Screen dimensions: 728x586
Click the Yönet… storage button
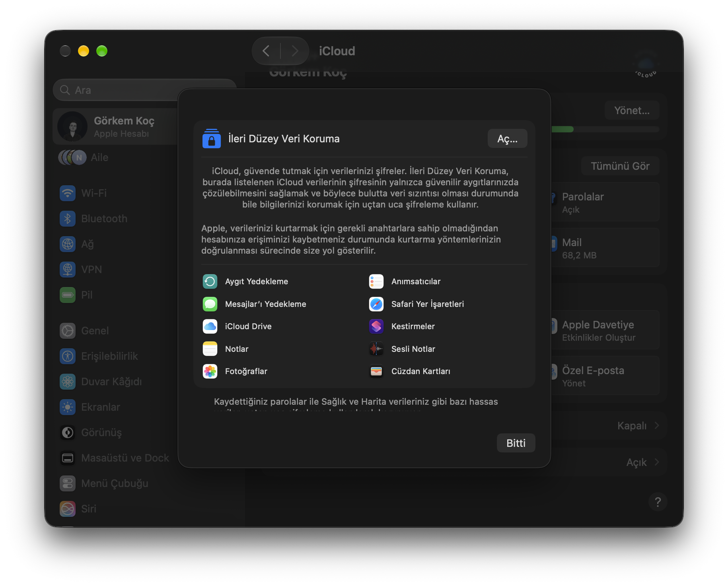coord(632,111)
